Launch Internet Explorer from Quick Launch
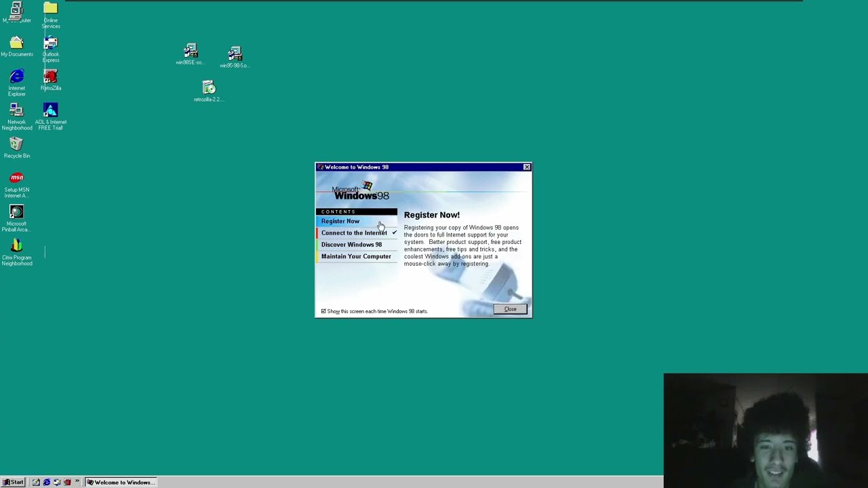The width and height of the screenshot is (868, 488). (x=47, y=483)
